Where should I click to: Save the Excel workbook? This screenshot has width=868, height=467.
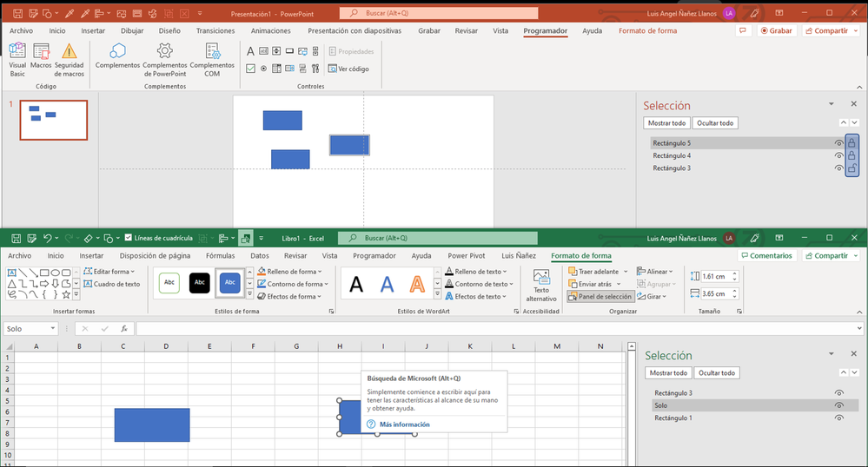click(x=16, y=239)
